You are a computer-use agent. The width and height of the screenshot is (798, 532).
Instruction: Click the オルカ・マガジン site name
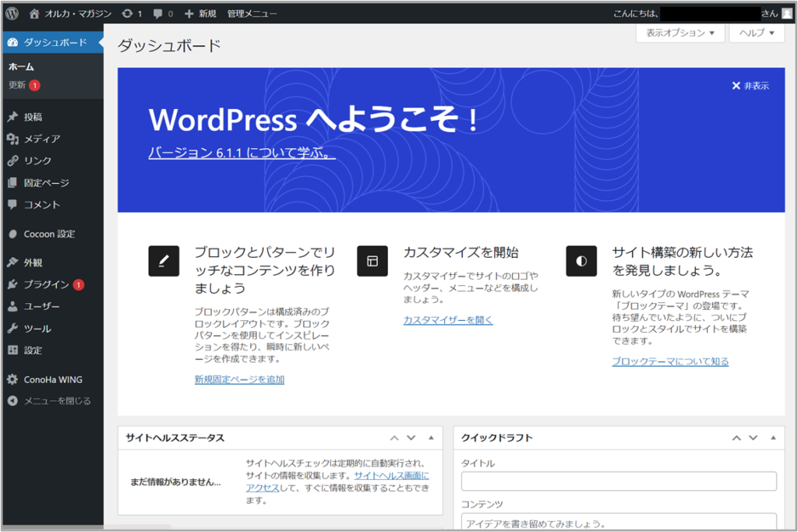point(78,14)
